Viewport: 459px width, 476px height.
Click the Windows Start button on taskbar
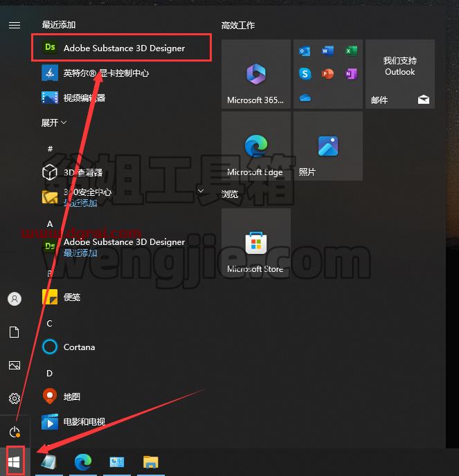15,461
